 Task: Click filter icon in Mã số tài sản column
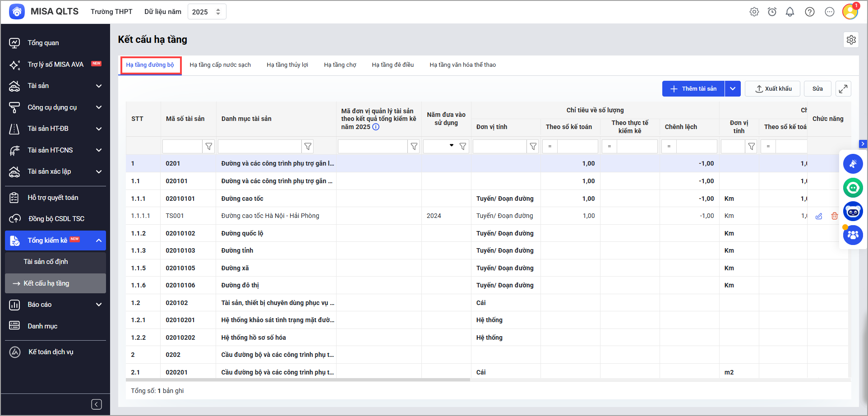point(208,147)
